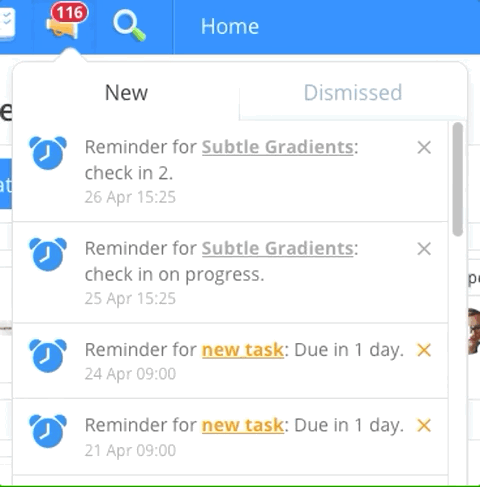Open the task checklist icon in the top bar
This screenshot has width=480, height=487.
[7, 23]
